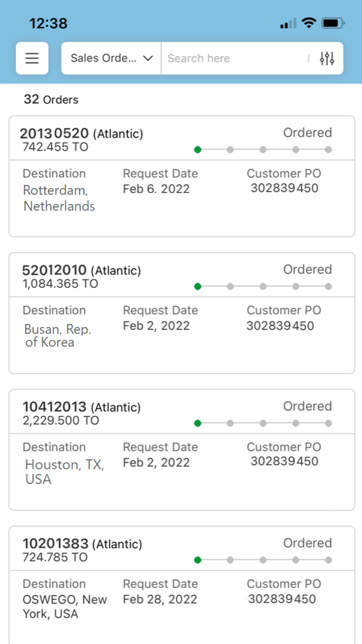
Task: Tap the Ordered status on order 20130520
Action: [307, 133]
